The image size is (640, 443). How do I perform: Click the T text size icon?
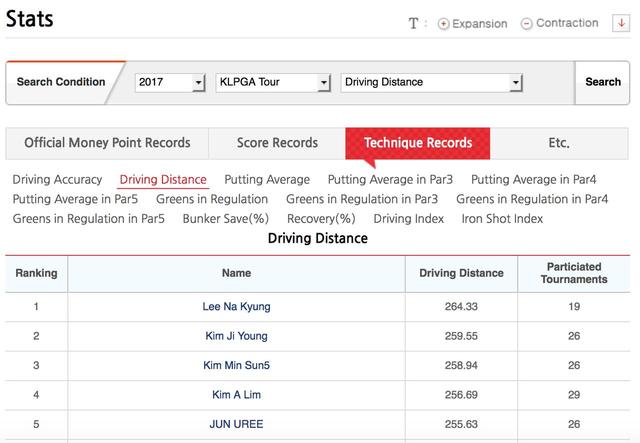point(413,23)
